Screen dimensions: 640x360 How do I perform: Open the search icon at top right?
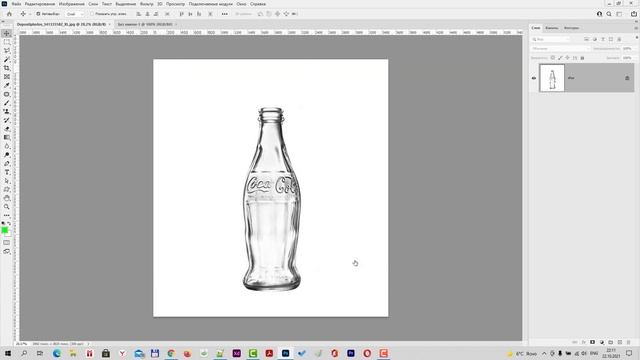609,14
